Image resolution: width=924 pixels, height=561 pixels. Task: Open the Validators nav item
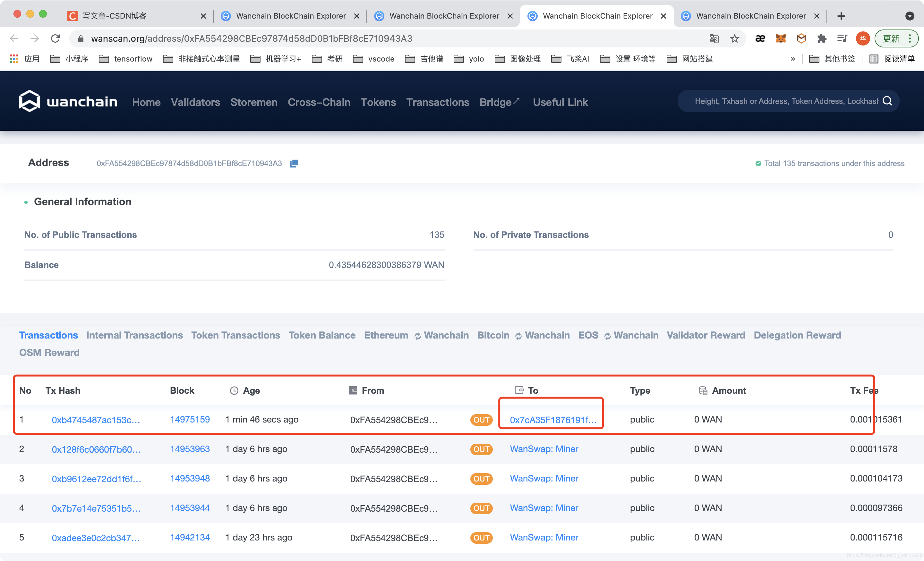(195, 102)
